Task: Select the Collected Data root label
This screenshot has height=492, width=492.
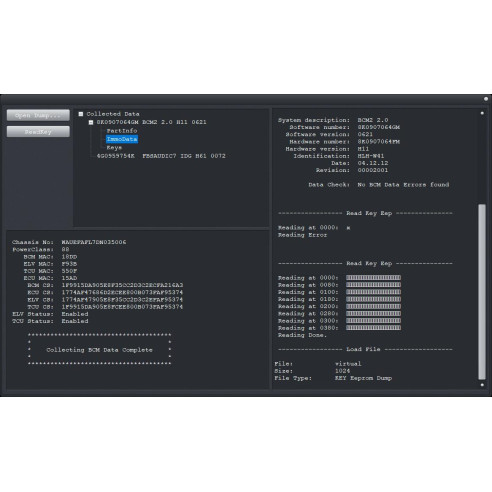Action: coord(113,114)
